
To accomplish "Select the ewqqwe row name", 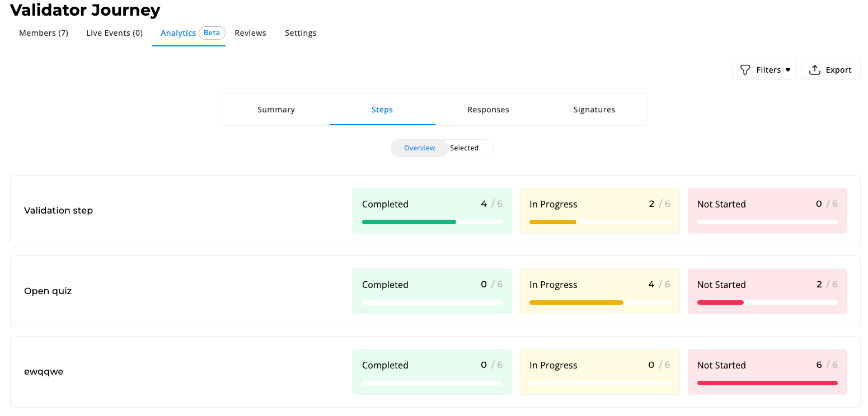I will pos(44,372).
